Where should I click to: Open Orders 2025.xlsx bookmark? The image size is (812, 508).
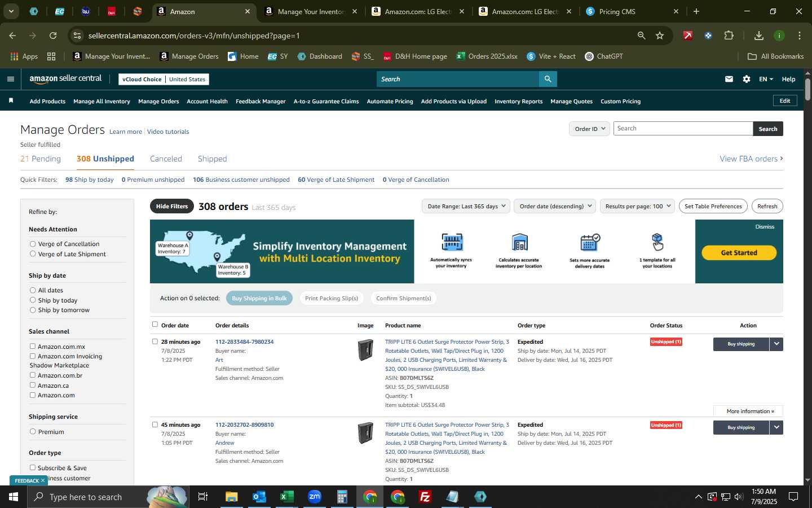point(487,56)
